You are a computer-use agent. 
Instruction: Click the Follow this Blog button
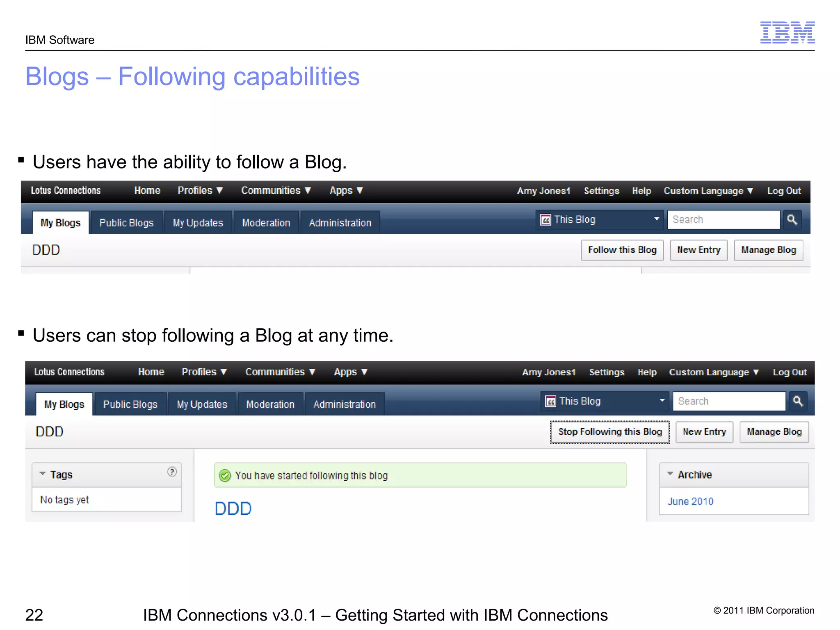[x=622, y=250]
